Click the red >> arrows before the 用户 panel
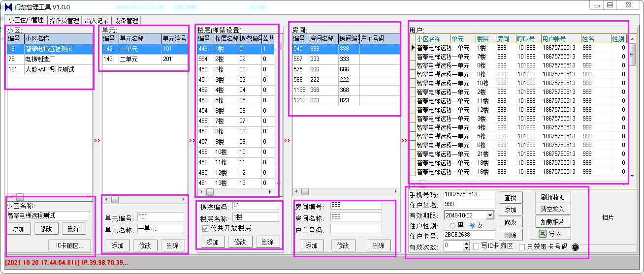 pos(404,141)
